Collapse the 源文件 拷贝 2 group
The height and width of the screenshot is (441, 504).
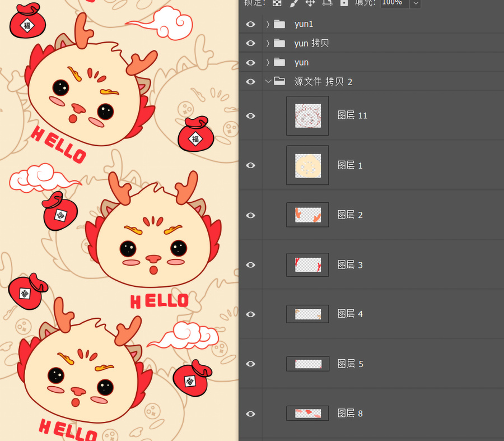coord(268,81)
